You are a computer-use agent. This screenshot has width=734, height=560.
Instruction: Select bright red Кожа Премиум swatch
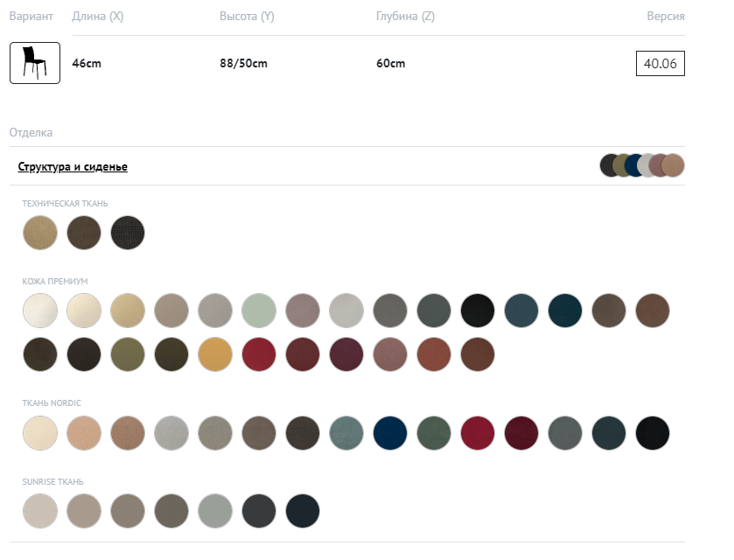259,354
